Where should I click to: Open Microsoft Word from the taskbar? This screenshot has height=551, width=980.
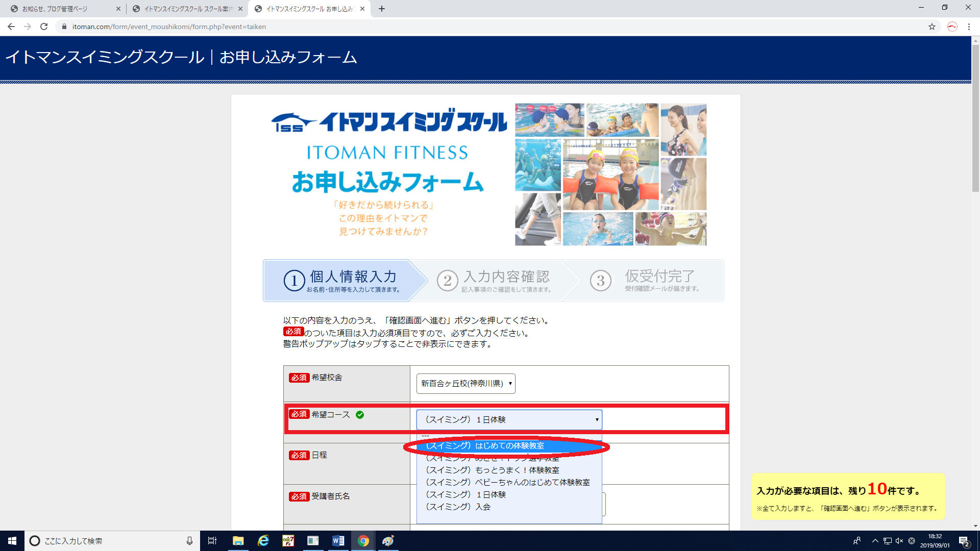(338, 541)
